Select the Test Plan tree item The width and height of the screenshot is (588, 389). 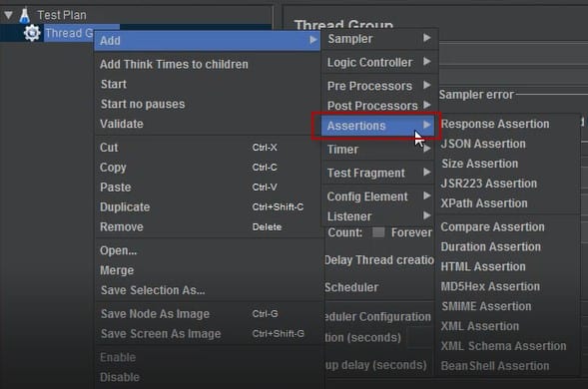(62, 15)
